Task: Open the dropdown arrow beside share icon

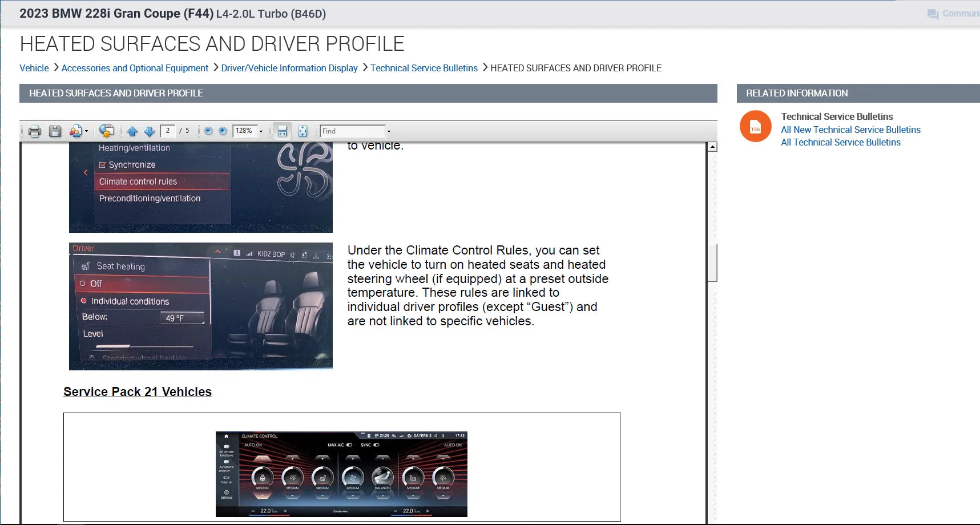Action: tap(86, 131)
